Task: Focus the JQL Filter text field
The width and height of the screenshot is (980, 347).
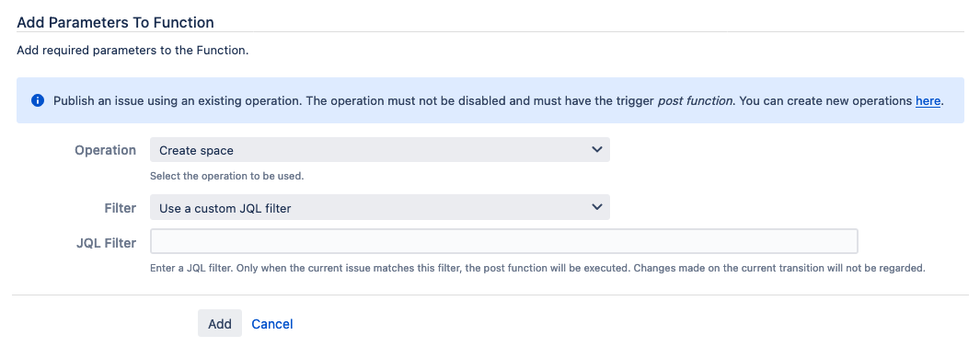Action: pyautogui.click(x=503, y=241)
